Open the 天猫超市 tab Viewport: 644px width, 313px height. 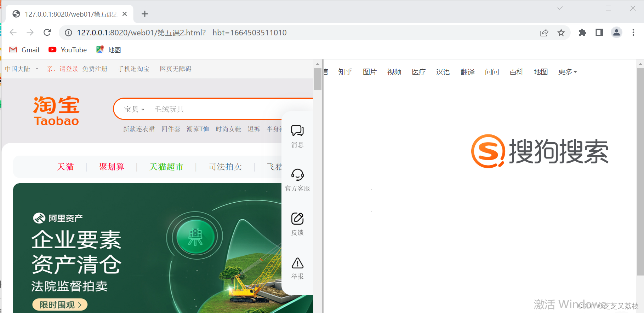tap(166, 167)
